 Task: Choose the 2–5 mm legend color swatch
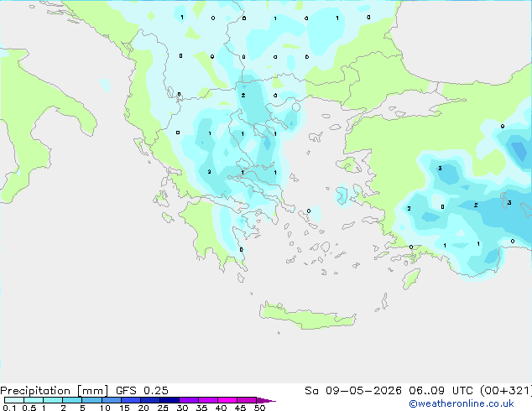coord(72,400)
